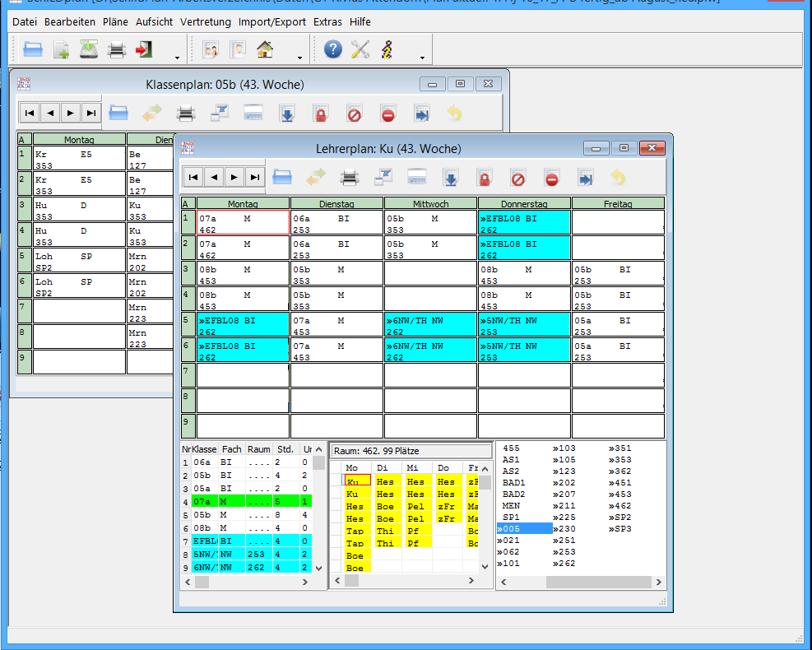Click the help question mark icon

pos(332,50)
